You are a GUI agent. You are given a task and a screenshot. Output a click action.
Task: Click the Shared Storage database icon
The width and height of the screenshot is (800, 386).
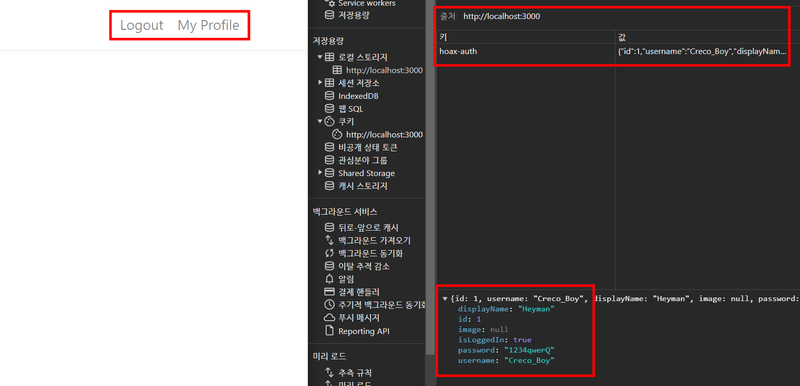[x=330, y=173]
